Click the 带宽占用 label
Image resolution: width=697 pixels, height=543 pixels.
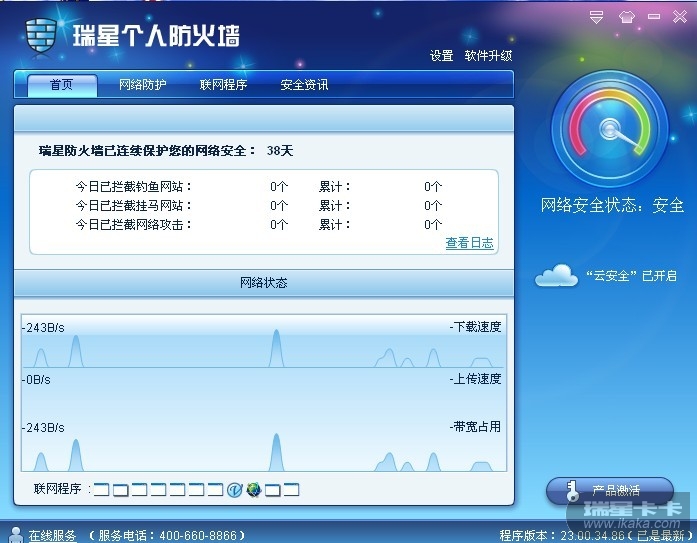tap(476, 427)
